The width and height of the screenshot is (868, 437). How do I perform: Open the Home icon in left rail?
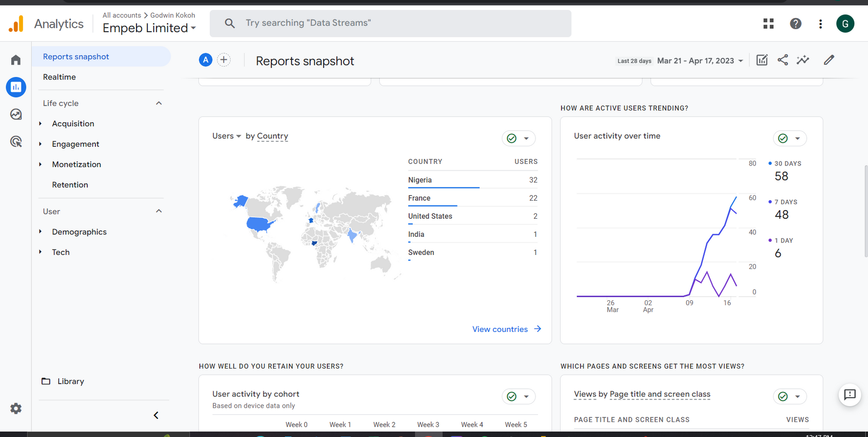pos(16,60)
